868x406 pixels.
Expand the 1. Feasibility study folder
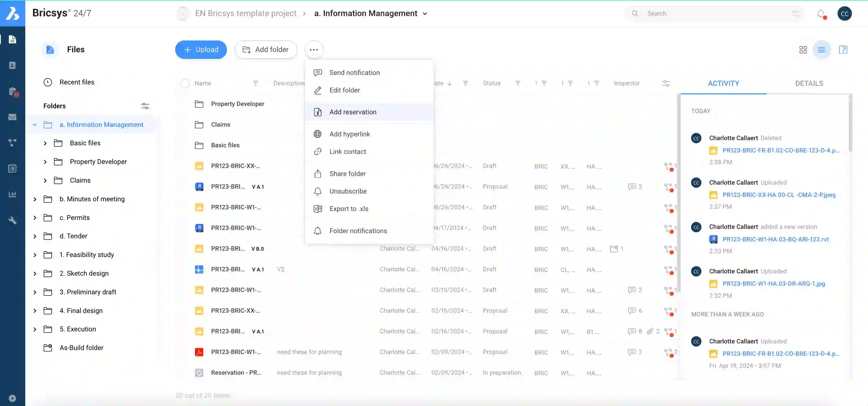pyautogui.click(x=35, y=255)
